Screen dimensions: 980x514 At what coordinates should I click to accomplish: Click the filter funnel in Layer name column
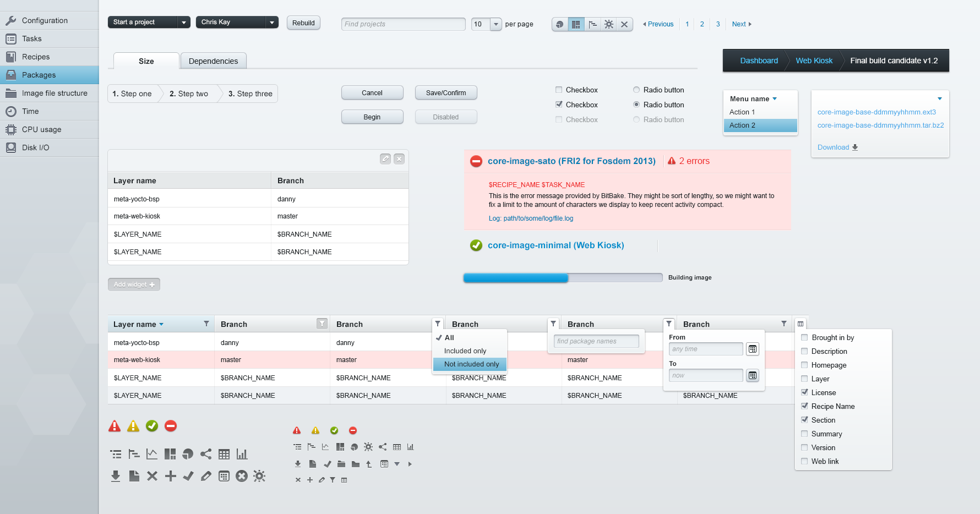206,324
